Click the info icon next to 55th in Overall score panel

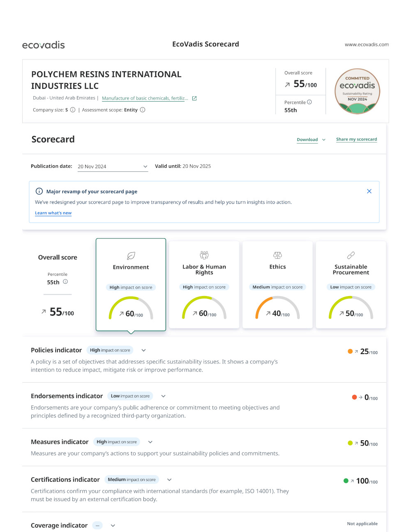65,282
